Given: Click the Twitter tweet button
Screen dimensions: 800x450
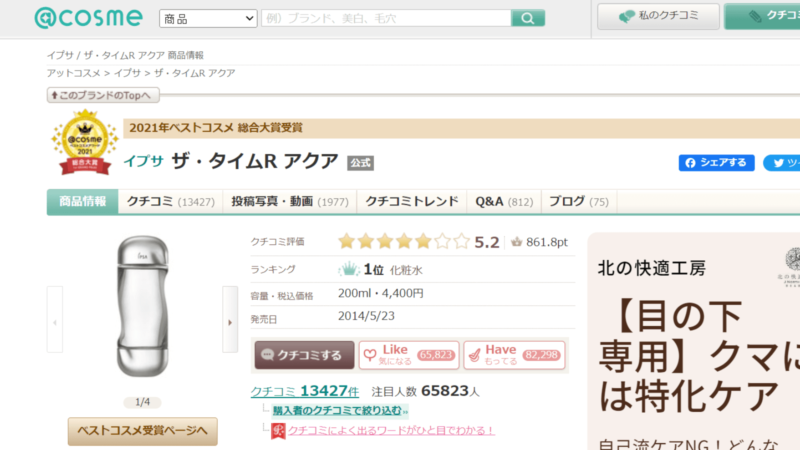Looking at the screenshot, I should click(x=782, y=163).
